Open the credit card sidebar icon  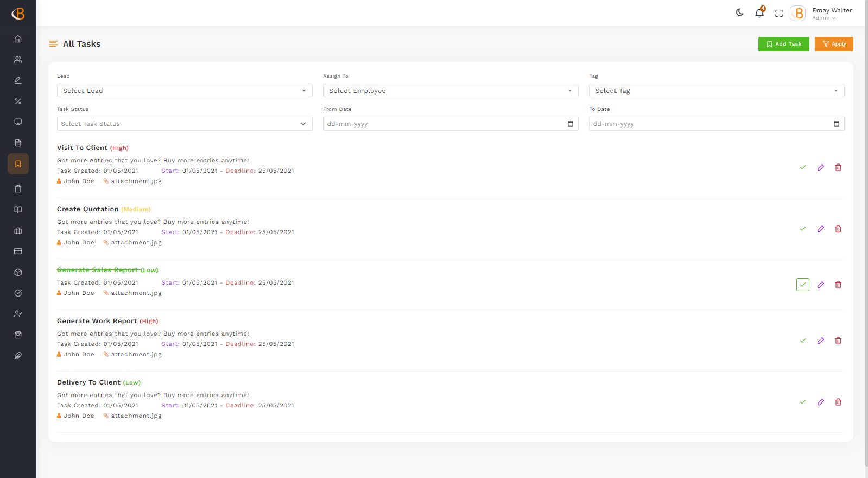tap(18, 251)
